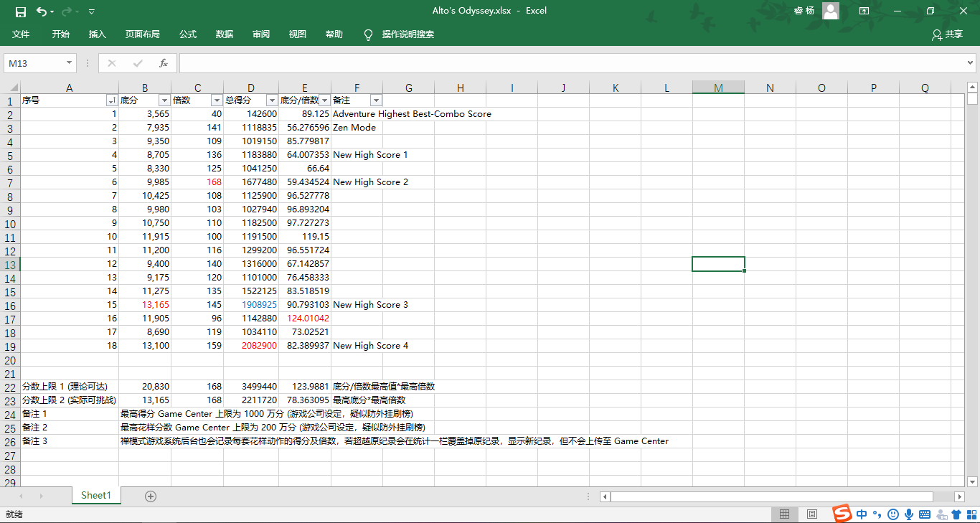Click the 共享 share button

(948, 34)
